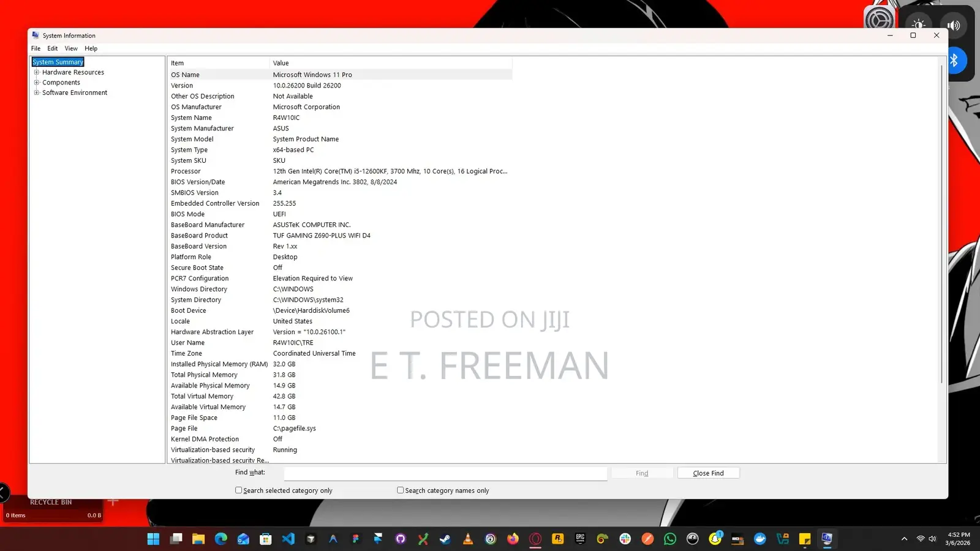980x551 pixels.
Task: Click the 'Secure Boot State' item
Action: 197,268
